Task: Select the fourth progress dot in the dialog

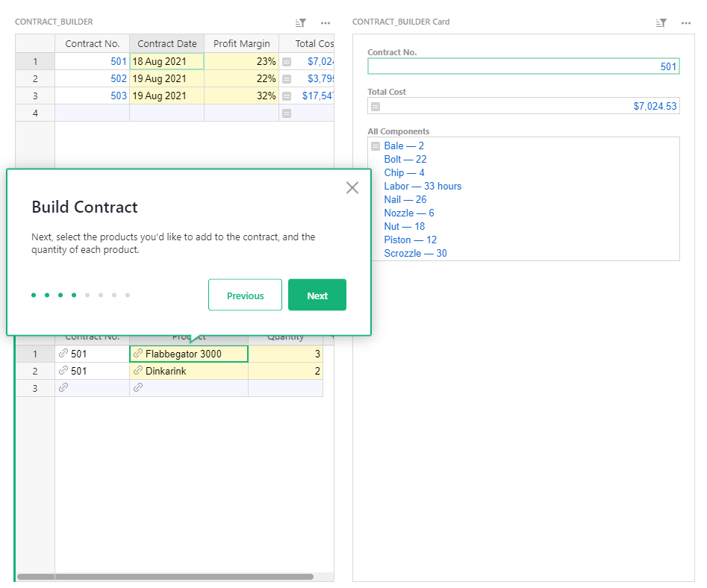Action: pos(73,295)
